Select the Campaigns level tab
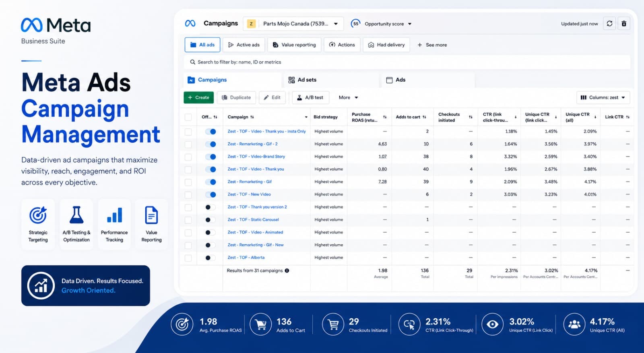The height and width of the screenshot is (353, 644). point(233,80)
